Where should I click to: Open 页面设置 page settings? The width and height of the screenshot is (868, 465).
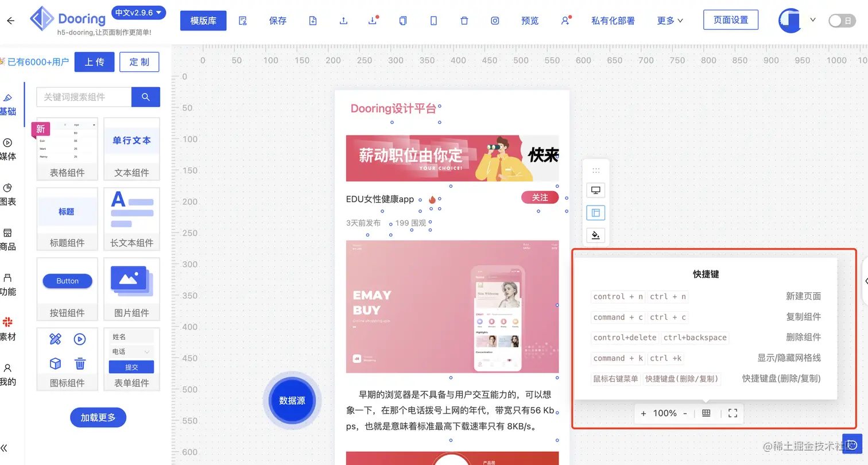[731, 20]
